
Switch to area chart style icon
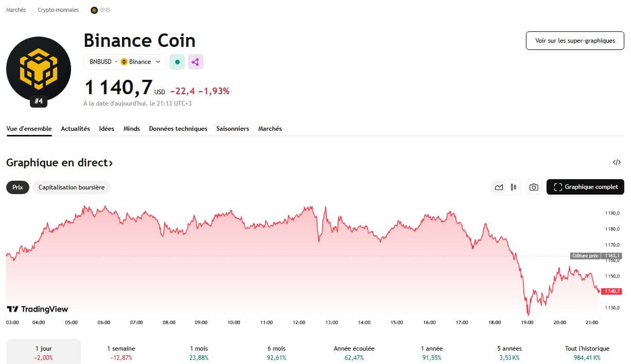[x=499, y=187]
